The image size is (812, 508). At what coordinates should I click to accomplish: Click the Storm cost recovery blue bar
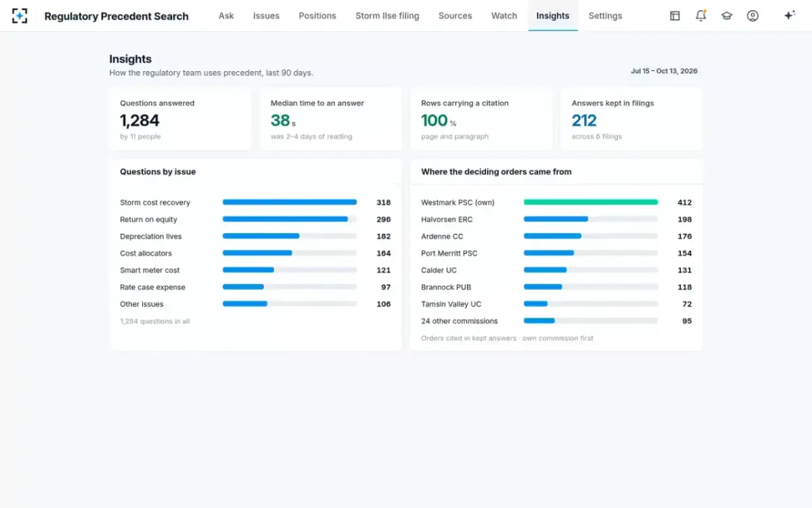click(x=290, y=202)
